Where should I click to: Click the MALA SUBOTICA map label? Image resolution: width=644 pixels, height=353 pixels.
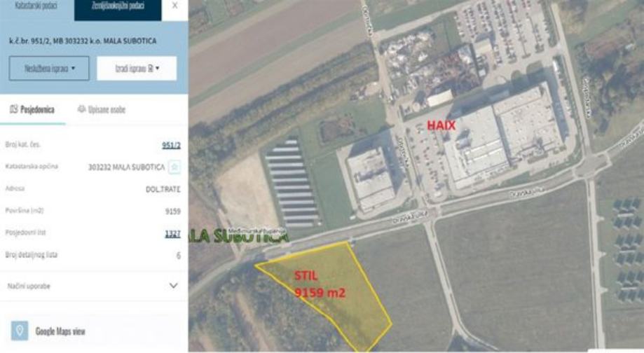point(239,235)
